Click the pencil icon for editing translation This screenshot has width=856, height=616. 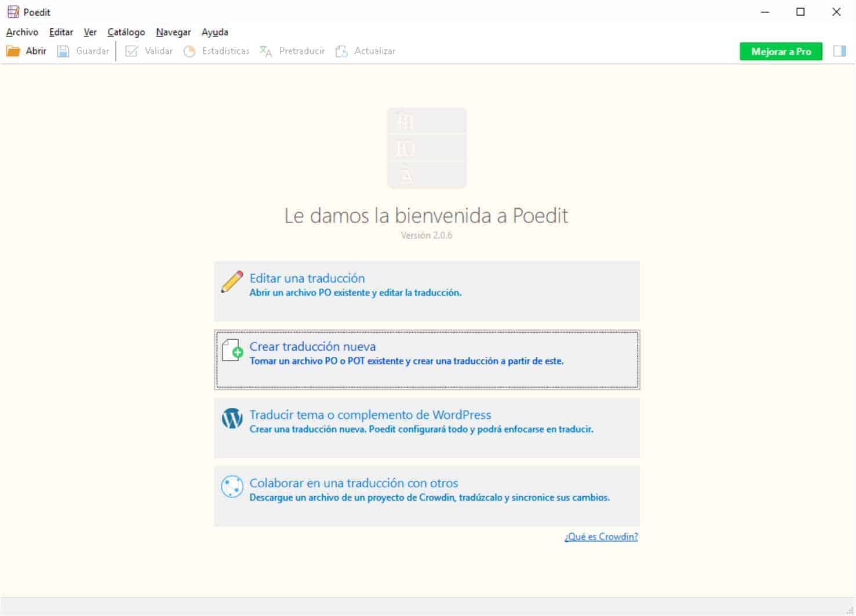click(x=232, y=282)
